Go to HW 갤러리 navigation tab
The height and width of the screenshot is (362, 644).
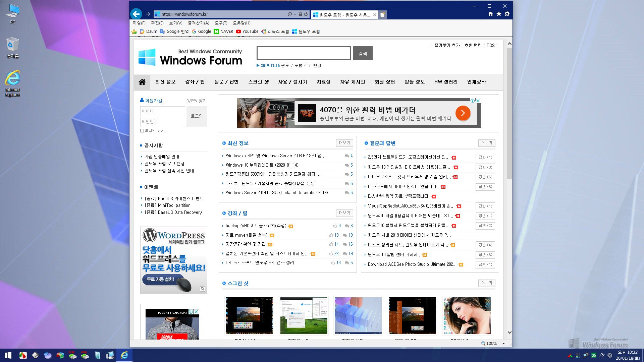(446, 82)
